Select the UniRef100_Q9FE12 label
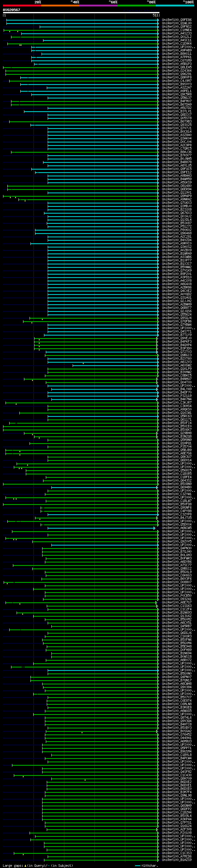The height and width of the screenshot is (868, 197). [x=176, y=172]
